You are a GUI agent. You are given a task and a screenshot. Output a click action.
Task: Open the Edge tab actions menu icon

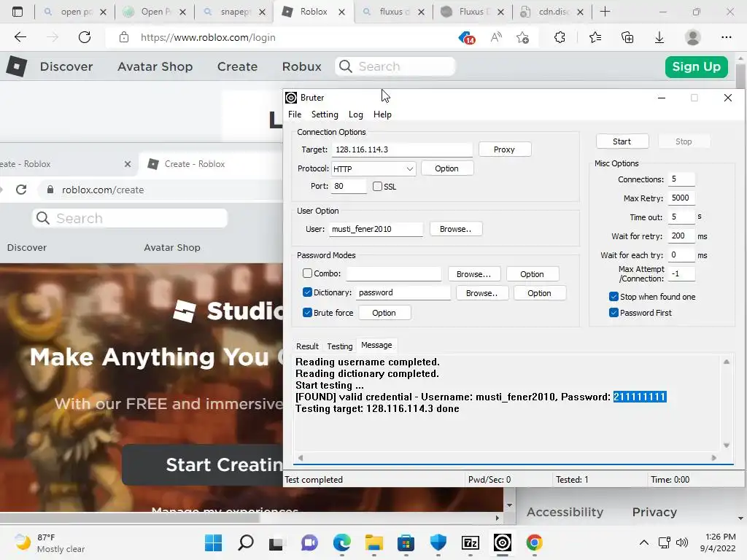(x=18, y=12)
